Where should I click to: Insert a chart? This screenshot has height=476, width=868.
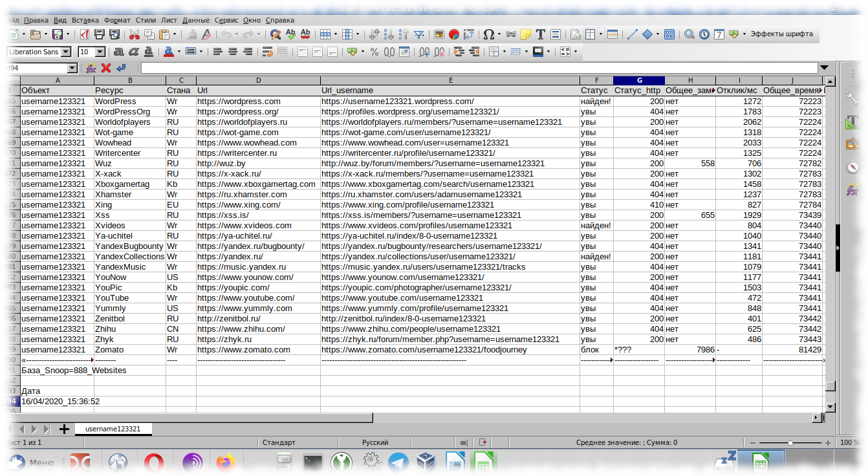pos(453,34)
